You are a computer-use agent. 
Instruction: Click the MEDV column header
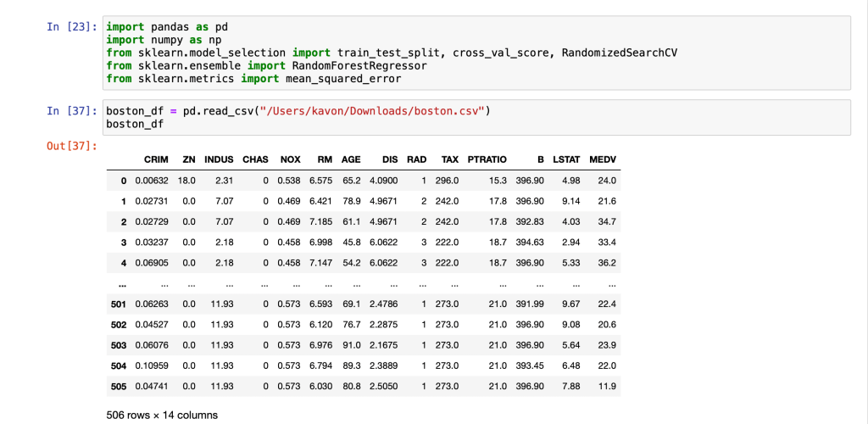pyautogui.click(x=602, y=159)
